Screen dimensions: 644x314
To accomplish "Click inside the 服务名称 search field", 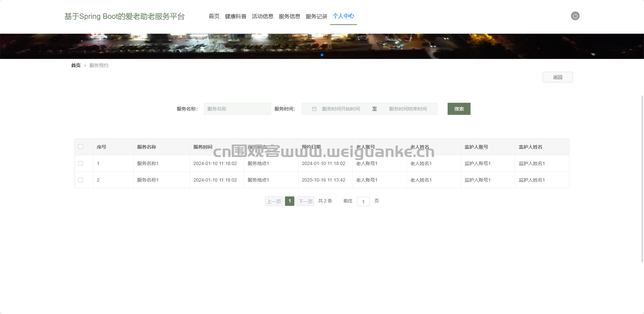I will click(237, 109).
